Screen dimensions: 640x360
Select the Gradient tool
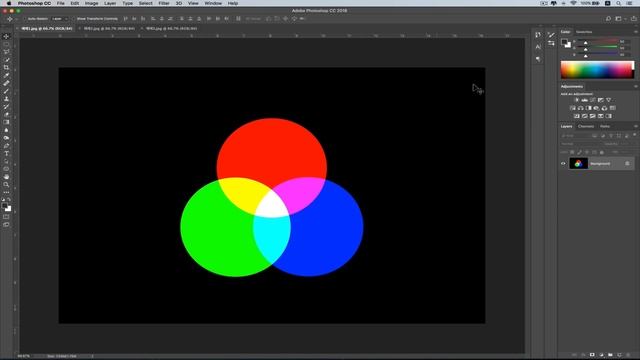[6, 122]
